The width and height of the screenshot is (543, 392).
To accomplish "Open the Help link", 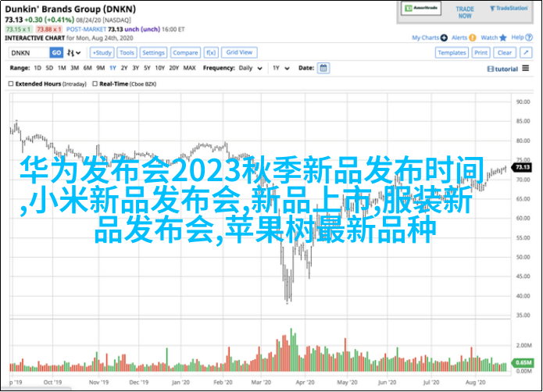I will click(x=517, y=37).
